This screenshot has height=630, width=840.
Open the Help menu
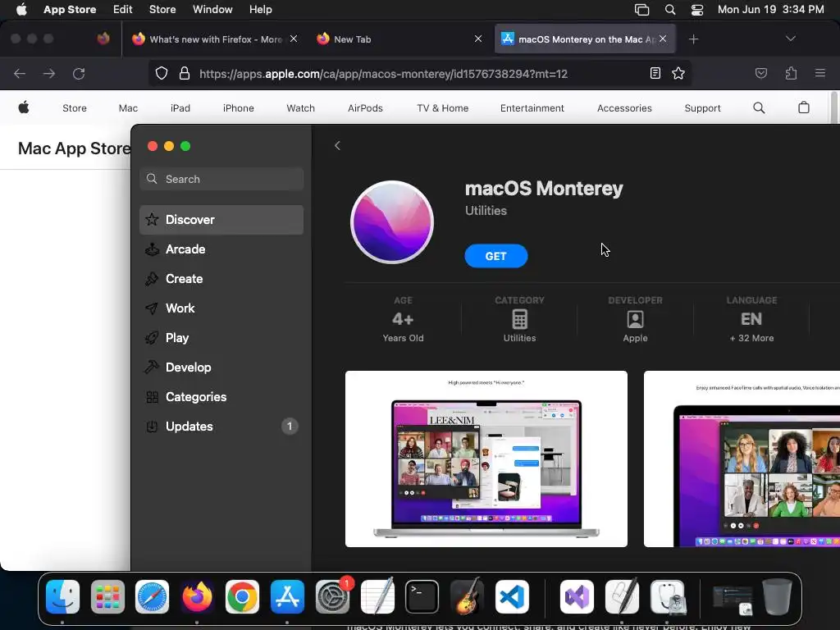point(260,9)
